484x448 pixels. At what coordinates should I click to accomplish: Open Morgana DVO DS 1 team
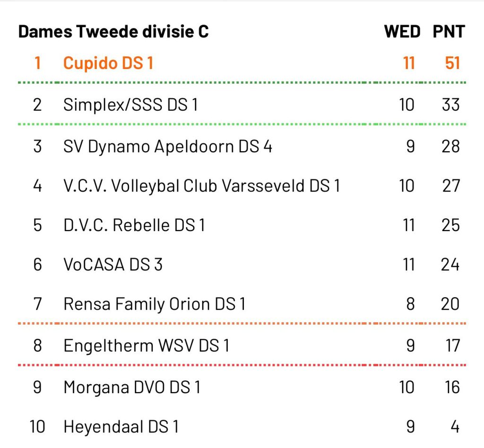(132, 388)
